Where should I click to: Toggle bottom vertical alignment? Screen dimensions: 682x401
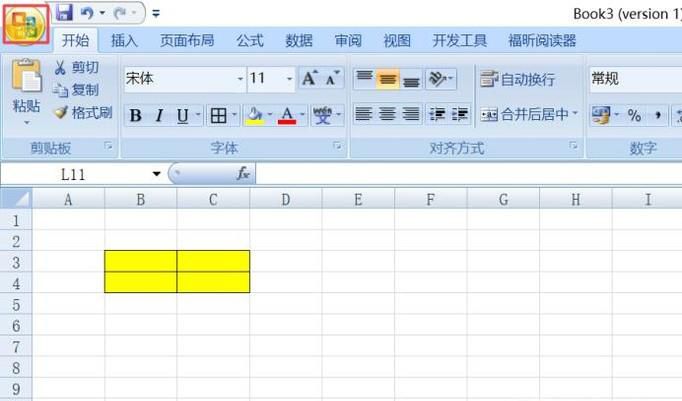pyautogui.click(x=411, y=79)
